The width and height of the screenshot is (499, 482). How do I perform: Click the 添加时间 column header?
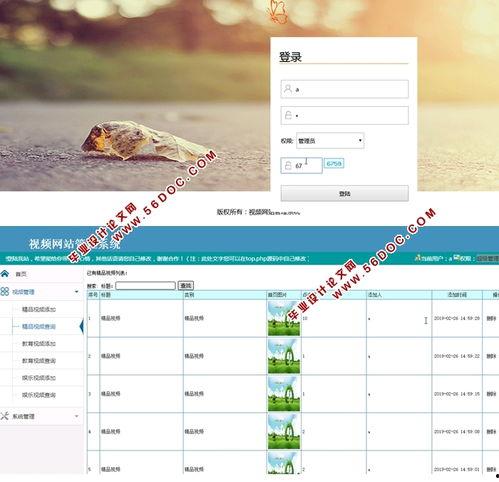click(457, 295)
